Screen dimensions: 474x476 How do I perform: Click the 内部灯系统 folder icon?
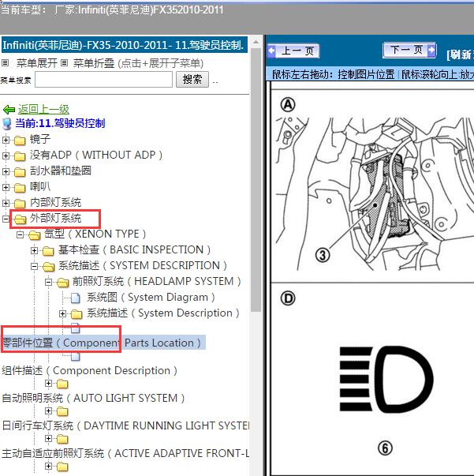20,204
